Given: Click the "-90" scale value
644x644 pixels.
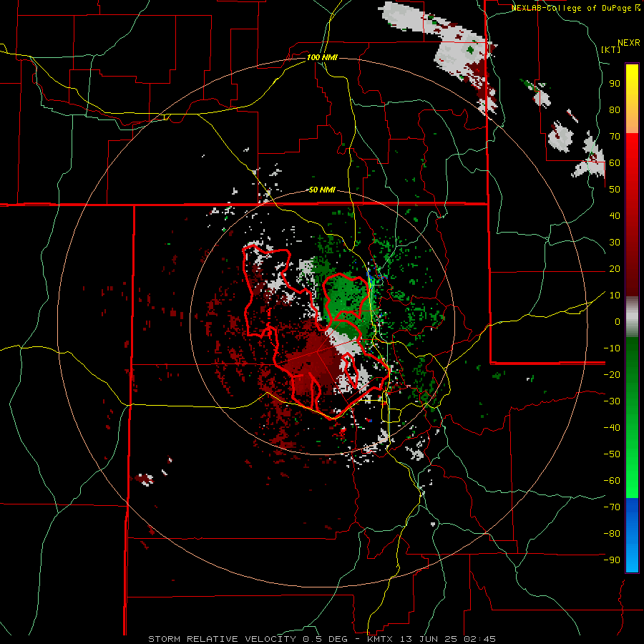Looking at the screenshot, I should [x=612, y=560].
